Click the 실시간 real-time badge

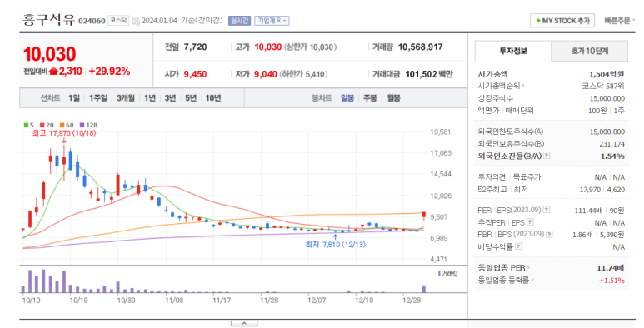coord(239,21)
